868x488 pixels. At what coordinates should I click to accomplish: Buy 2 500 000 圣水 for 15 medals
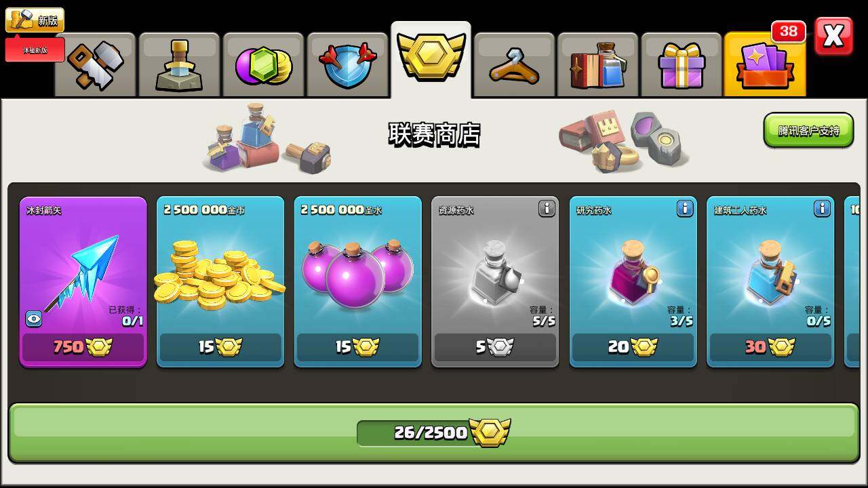(x=357, y=347)
